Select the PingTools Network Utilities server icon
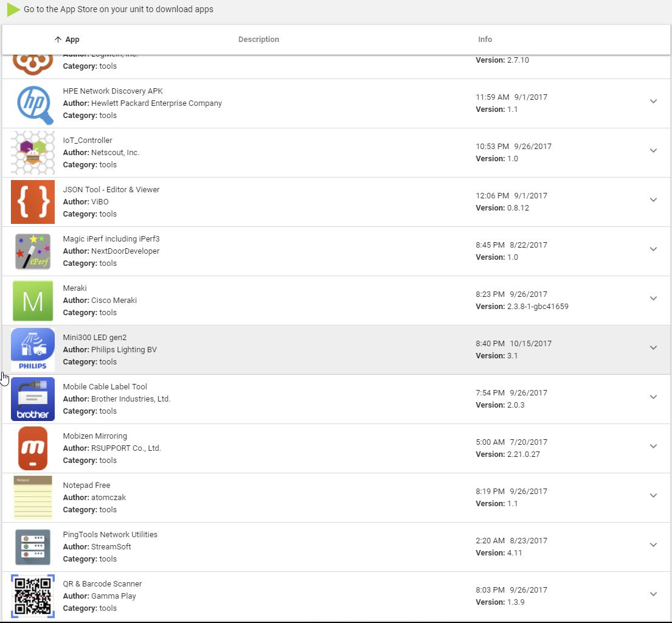 coord(33,547)
